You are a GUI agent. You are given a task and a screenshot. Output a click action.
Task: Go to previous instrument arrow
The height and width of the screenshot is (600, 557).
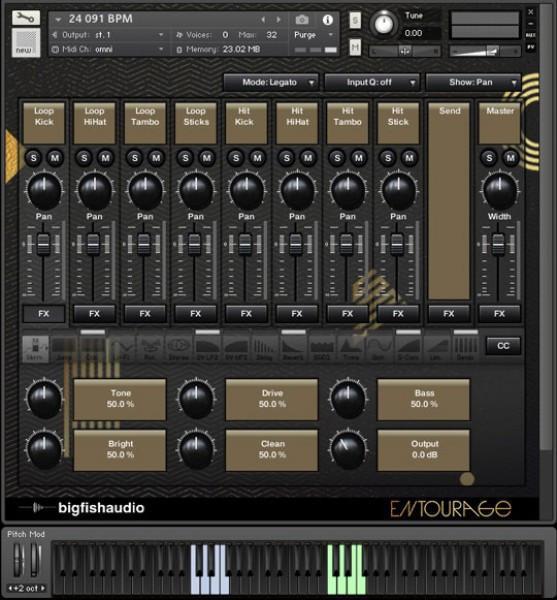pyautogui.click(x=263, y=19)
